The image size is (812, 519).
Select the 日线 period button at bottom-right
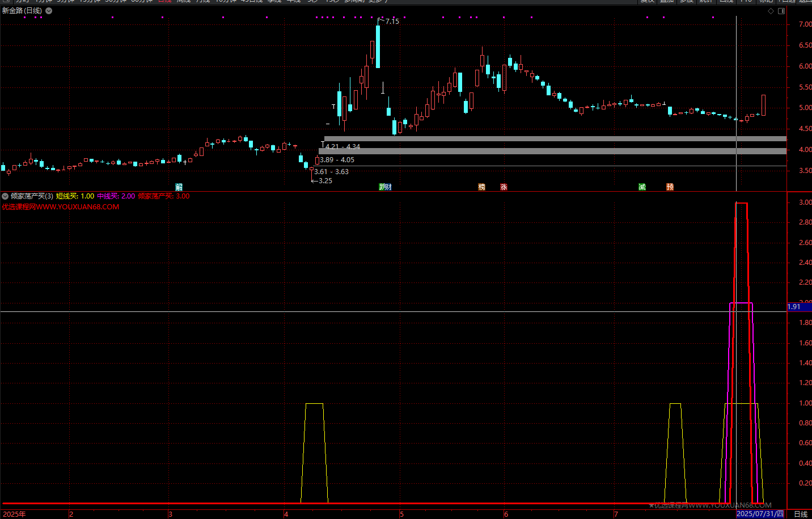click(800, 514)
